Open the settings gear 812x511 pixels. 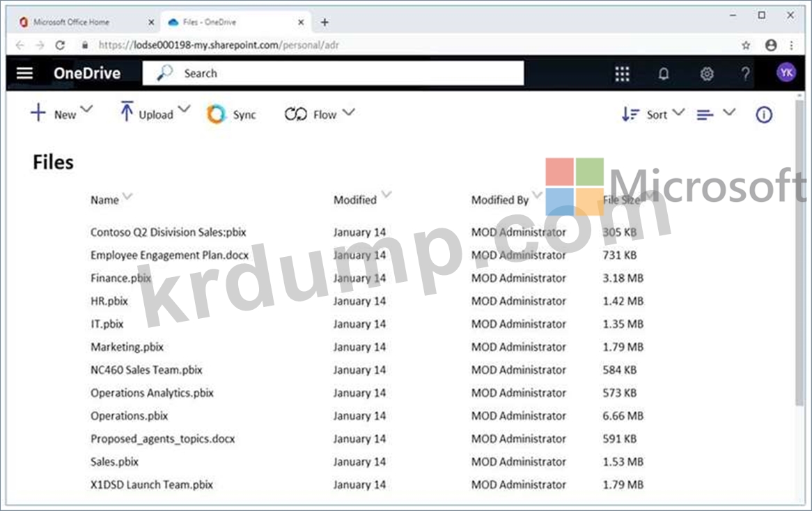pyautogui.click(x=706, y=74)
